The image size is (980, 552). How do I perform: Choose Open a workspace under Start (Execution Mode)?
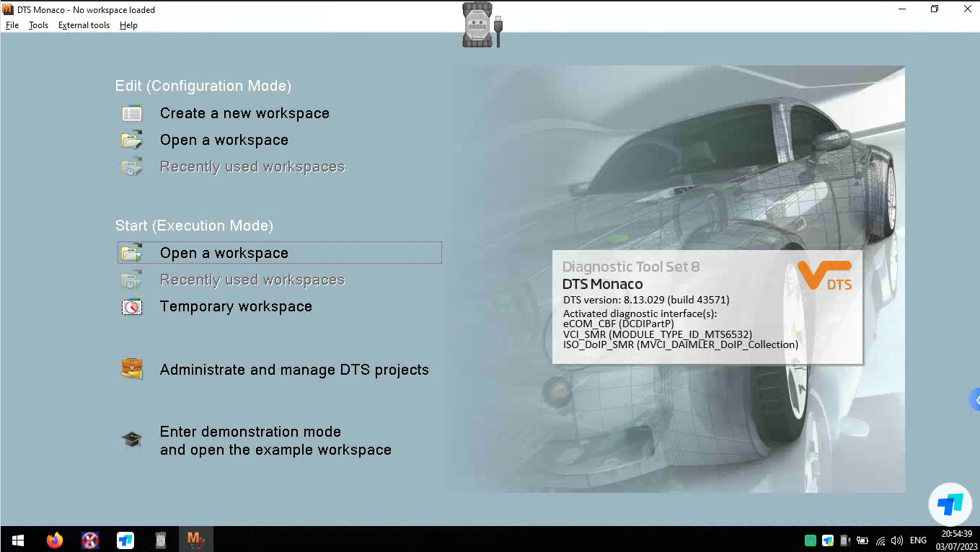tap(224, 253)
